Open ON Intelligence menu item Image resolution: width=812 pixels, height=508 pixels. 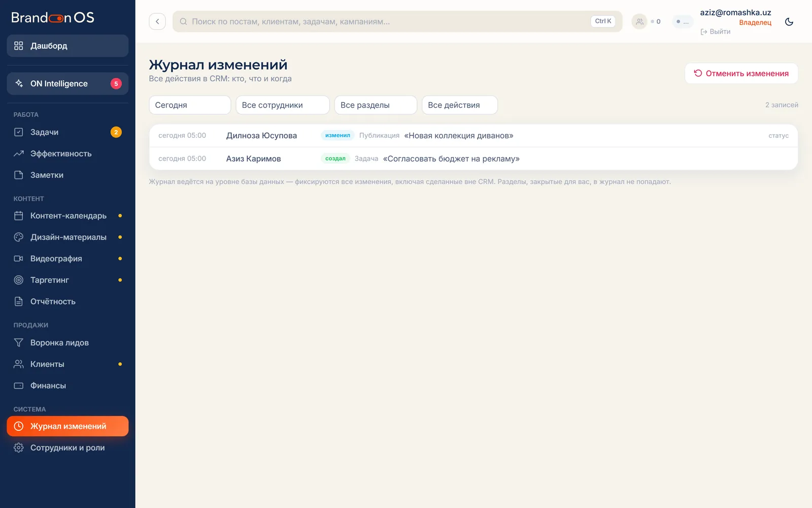(67, 83)
